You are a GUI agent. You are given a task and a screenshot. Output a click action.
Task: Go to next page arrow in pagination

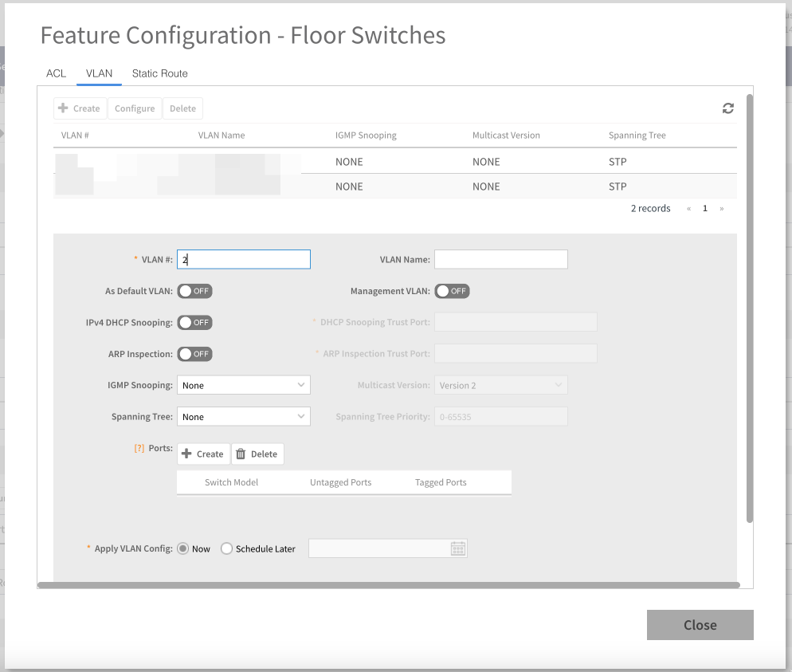[x=722, y=209]
